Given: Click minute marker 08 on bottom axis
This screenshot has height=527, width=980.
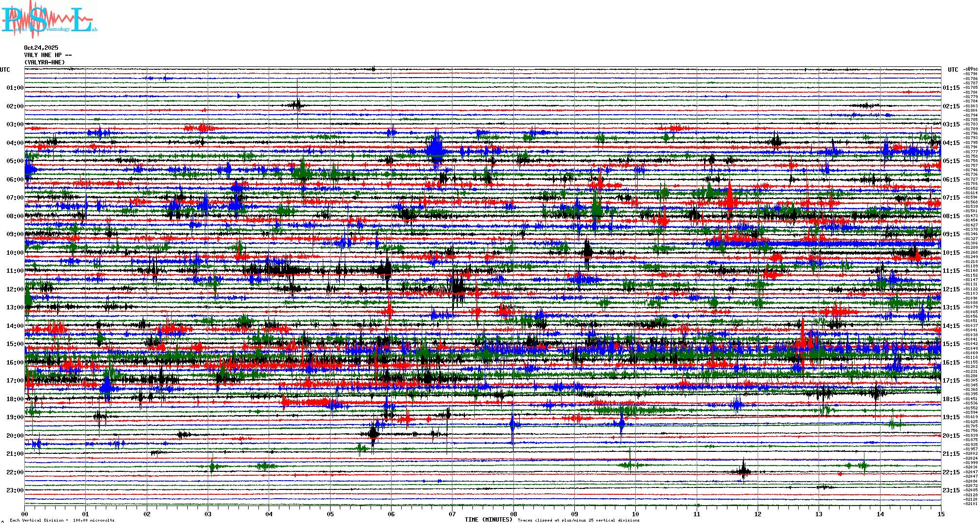Looking at the screenshot, I should pyautogui.click(x=513, y=514).
